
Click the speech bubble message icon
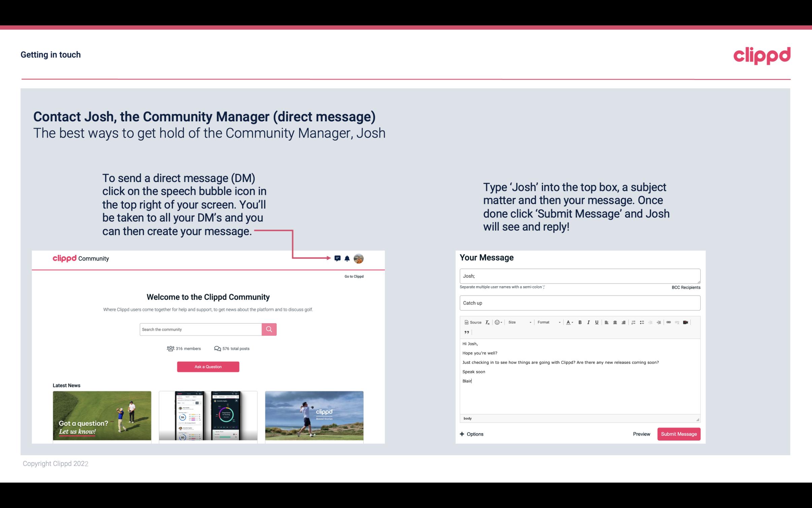(337, 258)
